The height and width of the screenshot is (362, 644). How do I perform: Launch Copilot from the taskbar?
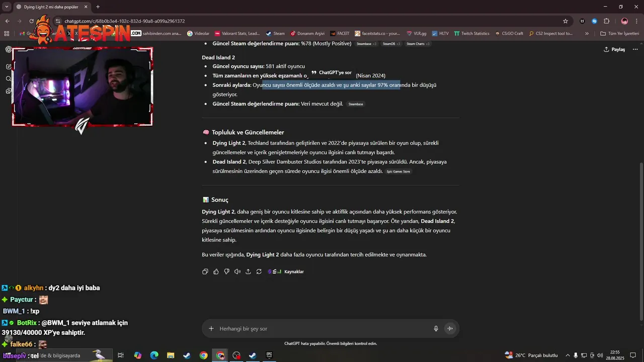(137, 355)
